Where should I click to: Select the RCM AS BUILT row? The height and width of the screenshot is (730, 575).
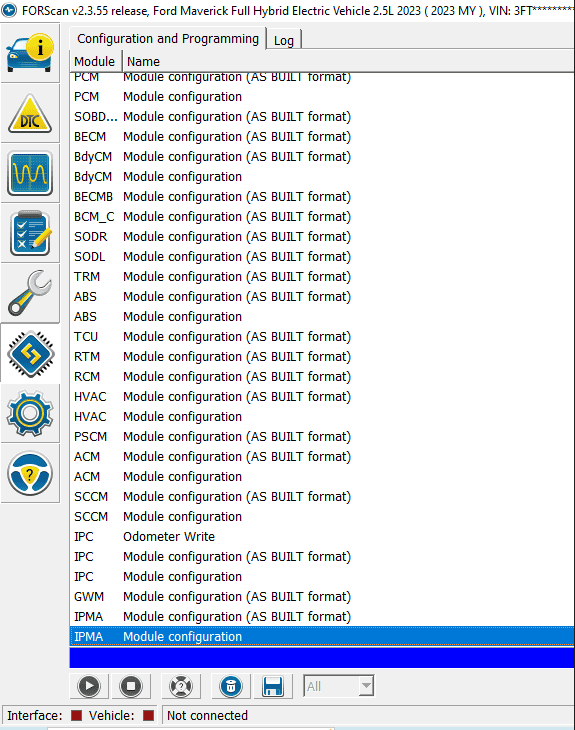[322, 377]
